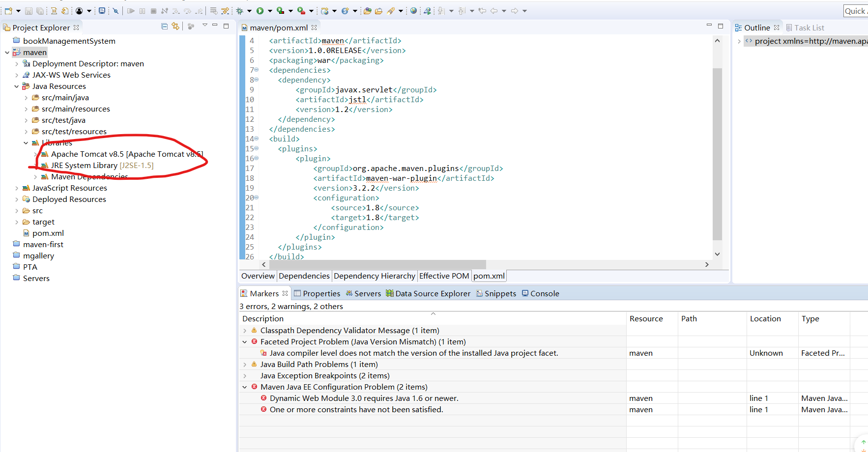Image resolution: width=868 pixels, height=452 pixels.
Task: Collapse Faceted Project Problem group
Action: pyautogui.click(x=245, y=342)
